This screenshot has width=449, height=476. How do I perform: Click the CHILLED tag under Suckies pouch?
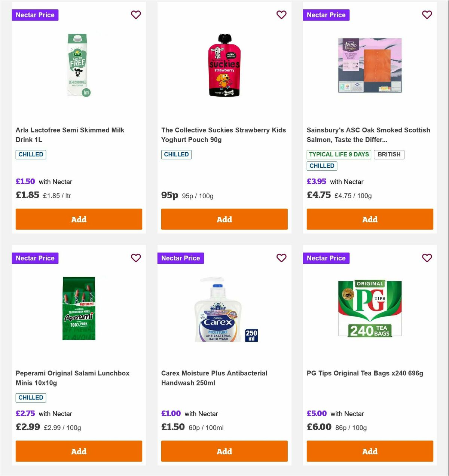(176, 154)
